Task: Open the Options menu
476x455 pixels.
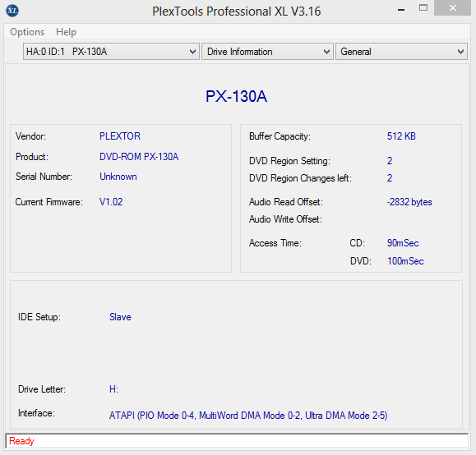Action: (x=27, y=32)
